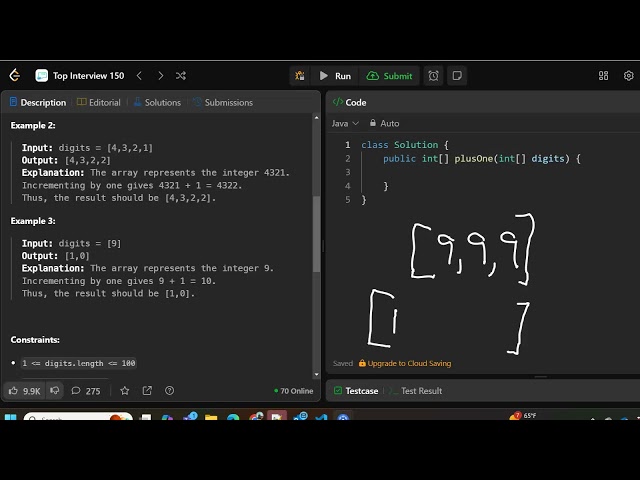Viewport: 640px width, 480px height.
Task: Click Upgrade to Cloud Saving link
Action: 405,363
